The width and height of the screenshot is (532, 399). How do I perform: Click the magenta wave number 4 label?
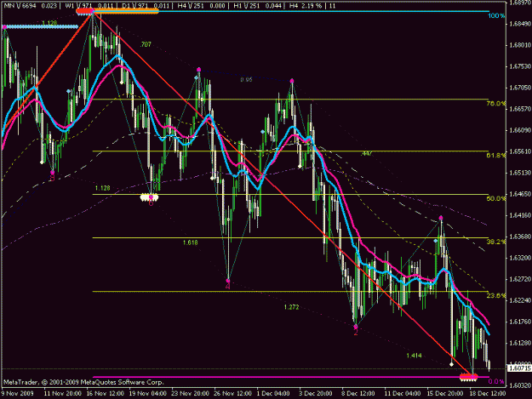227,287
